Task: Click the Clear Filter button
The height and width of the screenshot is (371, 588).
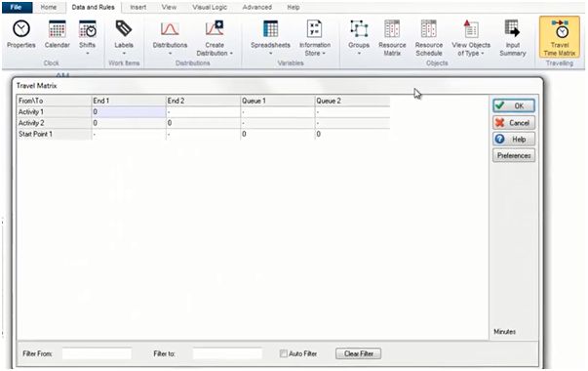Action: click(359, 353)
